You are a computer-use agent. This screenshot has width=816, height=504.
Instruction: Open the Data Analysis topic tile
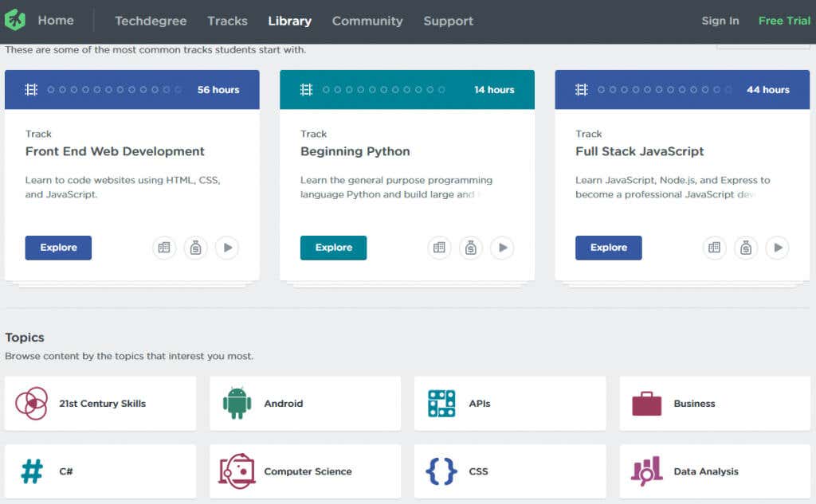click(714, 471)
